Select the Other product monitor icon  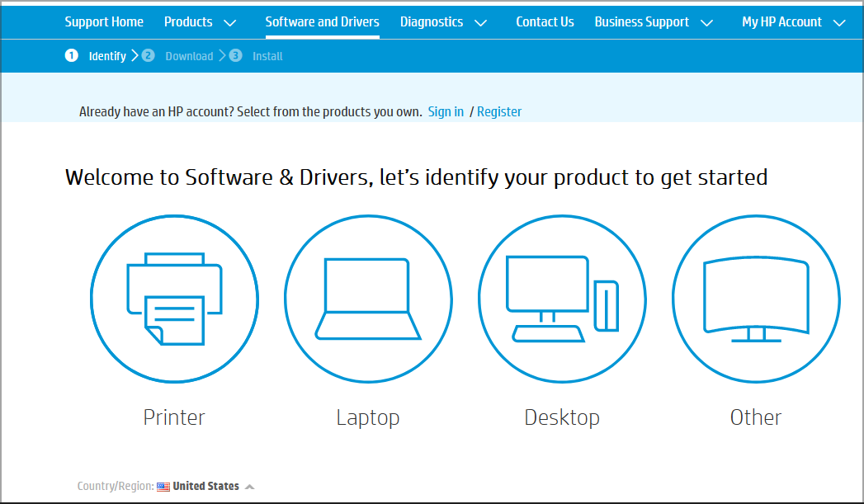tap(756, 299)
